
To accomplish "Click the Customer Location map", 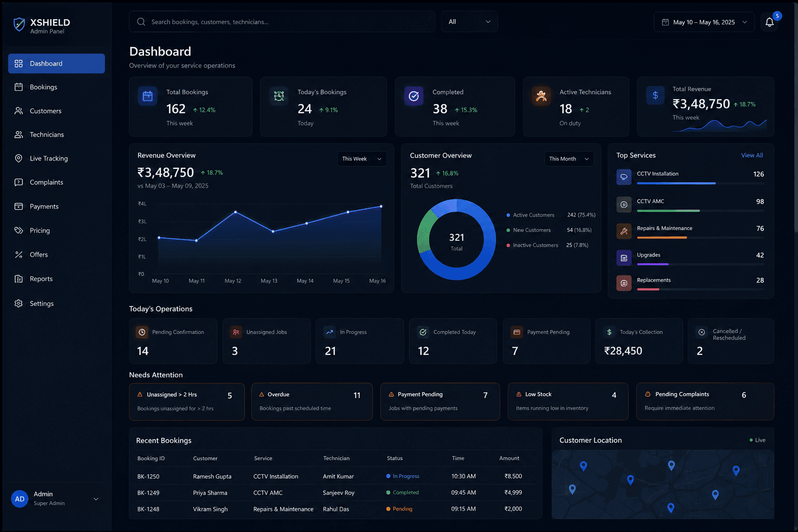I will (663, 484).
